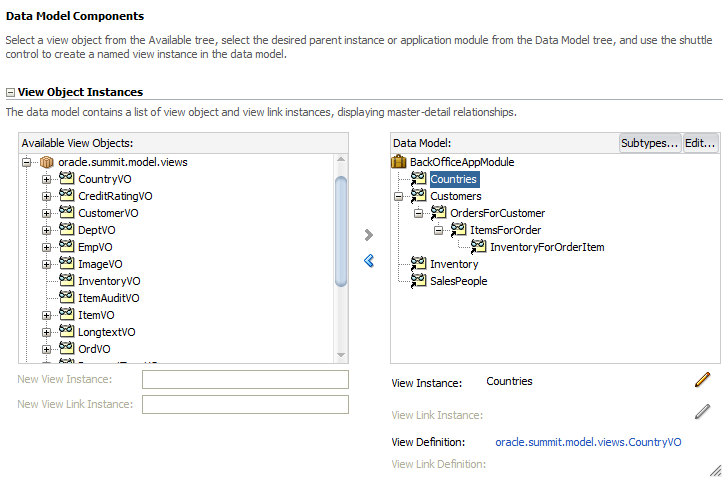This screenshot has height=481, width=727.
Task: Click the ItemAuditVO view object icon
Action: coord(66,297)
